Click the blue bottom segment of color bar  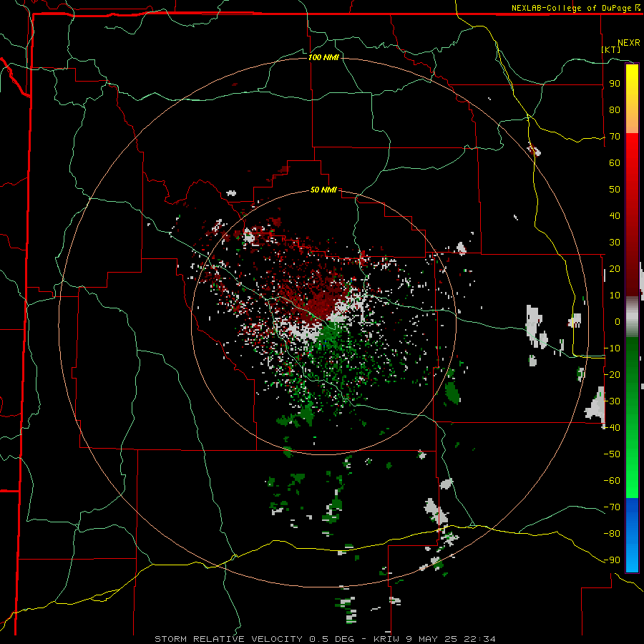[632, 535]
